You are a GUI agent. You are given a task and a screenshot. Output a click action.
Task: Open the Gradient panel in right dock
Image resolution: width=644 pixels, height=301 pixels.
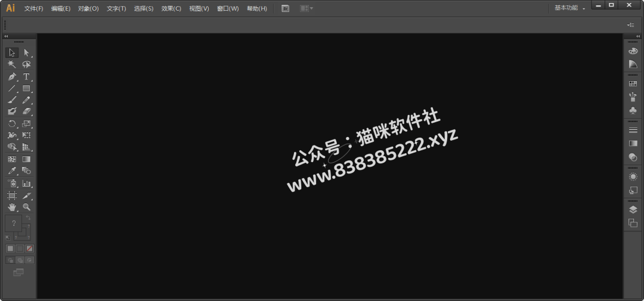[633, 143]
